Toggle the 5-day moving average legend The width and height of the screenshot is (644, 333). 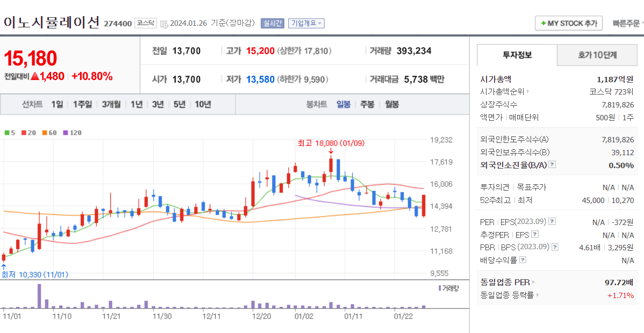pos(10,133)
